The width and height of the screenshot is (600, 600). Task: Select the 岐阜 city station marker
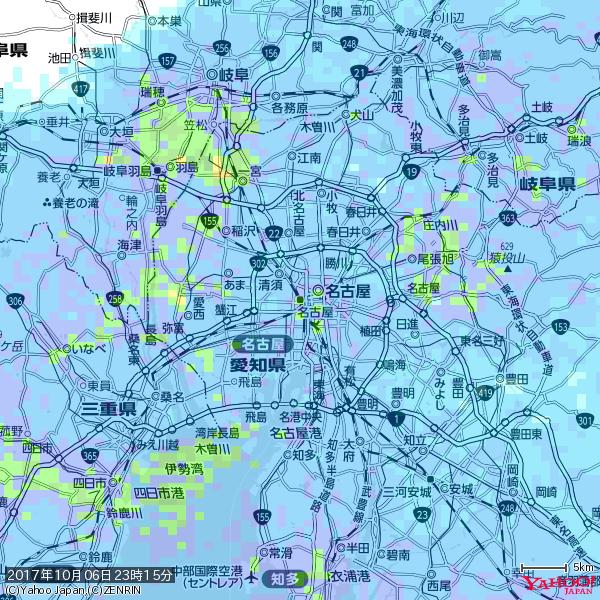(211, 74)
